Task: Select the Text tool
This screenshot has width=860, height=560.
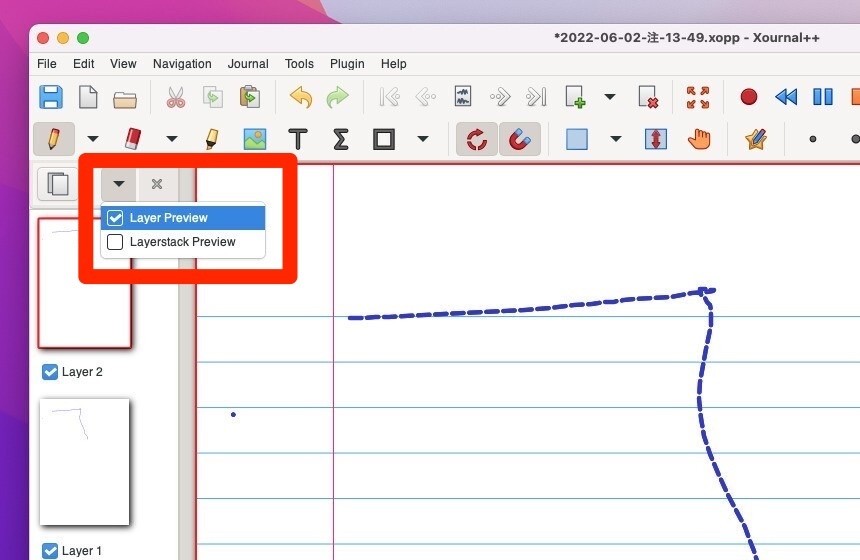Action: coord(298,139)
